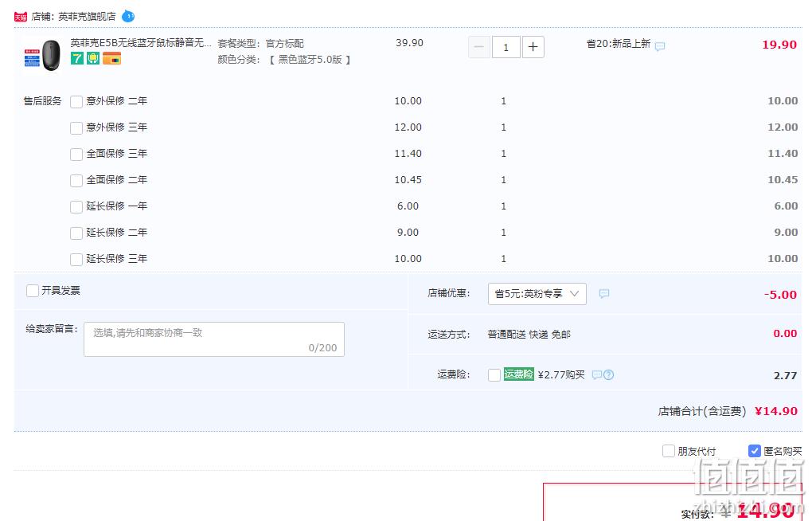The width and height of the screenshot is (812, 521).
Task: Click the 套餐类型: 官方标配 text
Action: [x=260, y=44]
